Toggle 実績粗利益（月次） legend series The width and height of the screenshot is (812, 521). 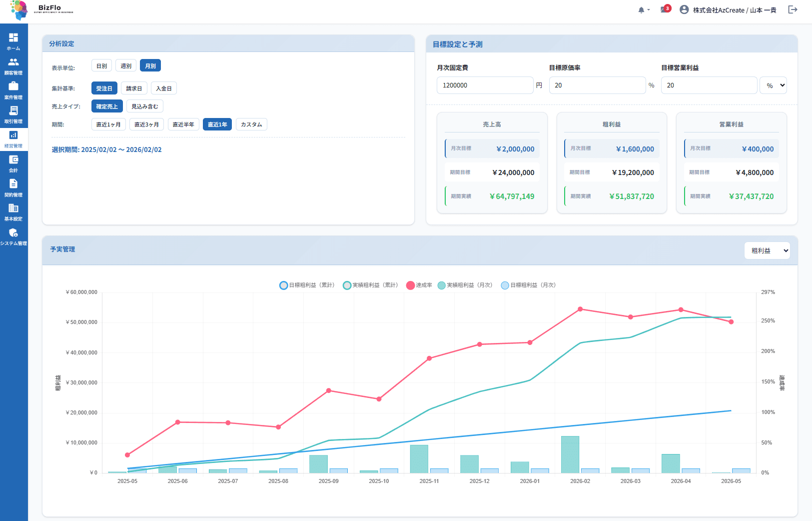pyautogui.click(x=465, y=285)
